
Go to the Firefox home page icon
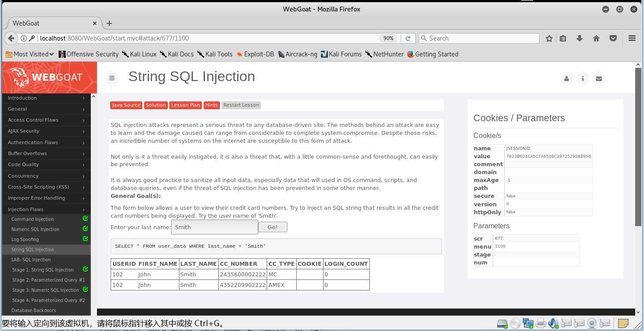click(x=596, y=38)
